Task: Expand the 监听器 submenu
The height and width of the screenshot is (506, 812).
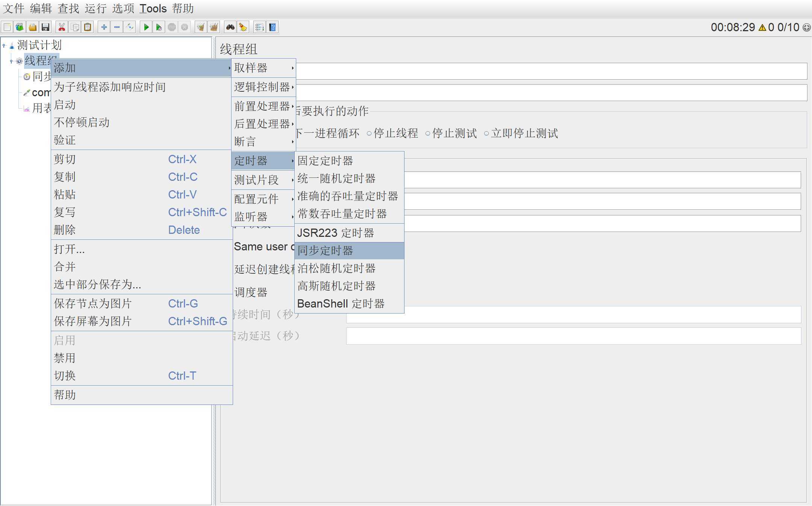Action: 264,217
